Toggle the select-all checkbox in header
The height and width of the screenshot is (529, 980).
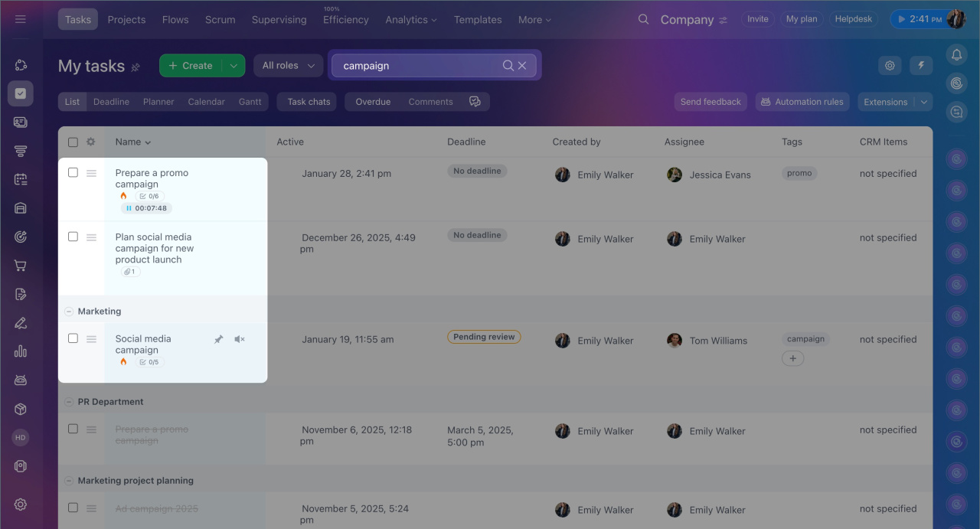[73, 142]
